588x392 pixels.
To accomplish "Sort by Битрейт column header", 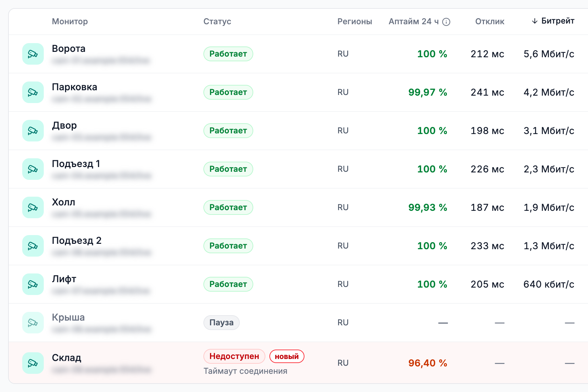I will pyautogui.click(x=553, y=21).
